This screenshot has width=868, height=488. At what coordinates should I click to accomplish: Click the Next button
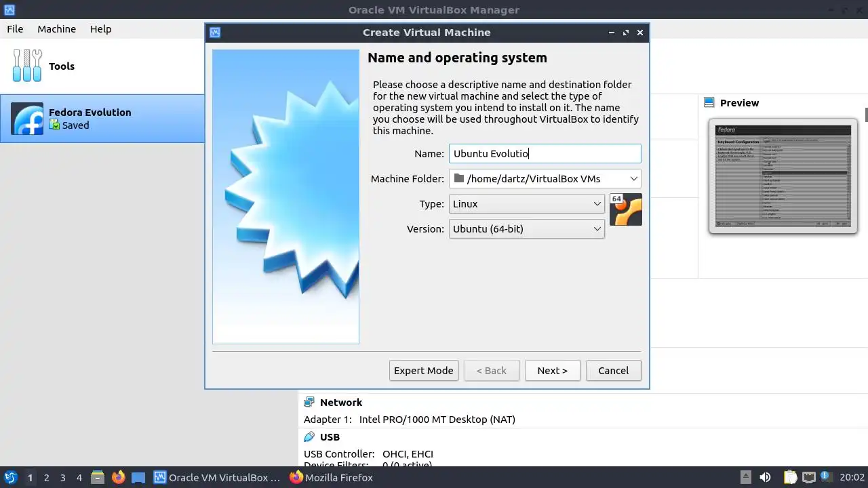tap(553, 370)
